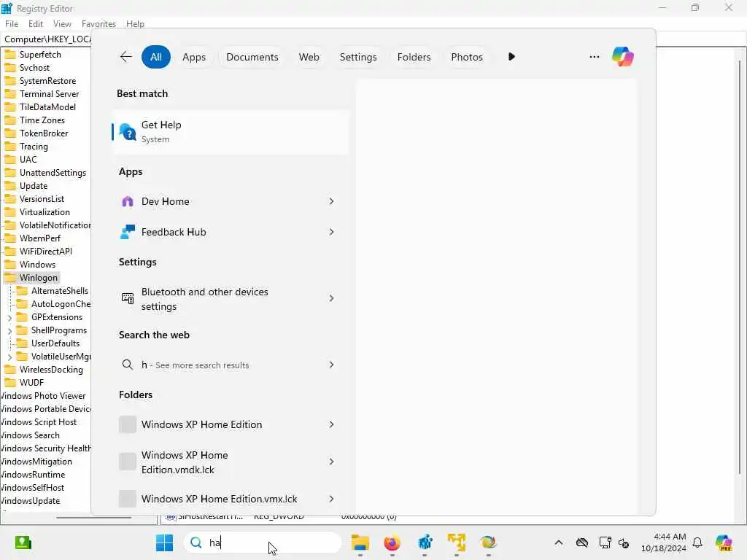
Task: Expand Dev Home result options arrow
Action: pos(332,201)
